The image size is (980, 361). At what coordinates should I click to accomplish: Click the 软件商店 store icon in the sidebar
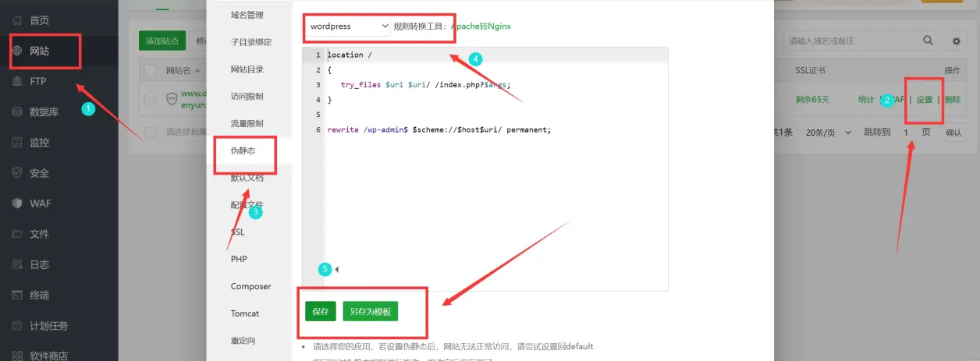(16, 356)
